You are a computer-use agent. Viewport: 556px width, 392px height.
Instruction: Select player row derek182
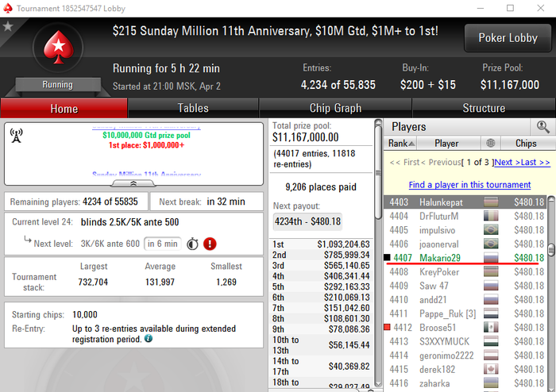pyautogui.click(x=465, y=369)
